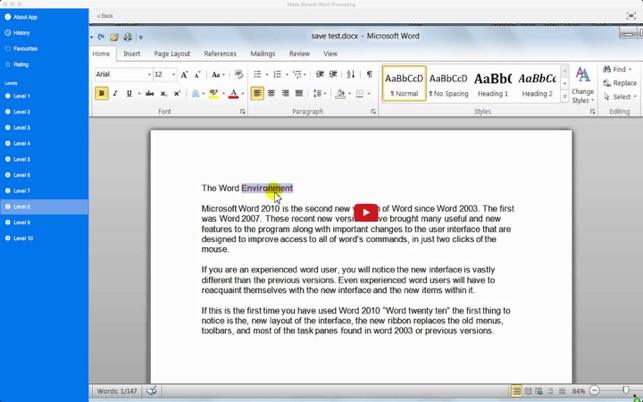Click the Multilevel List icon

click(298, 74)
